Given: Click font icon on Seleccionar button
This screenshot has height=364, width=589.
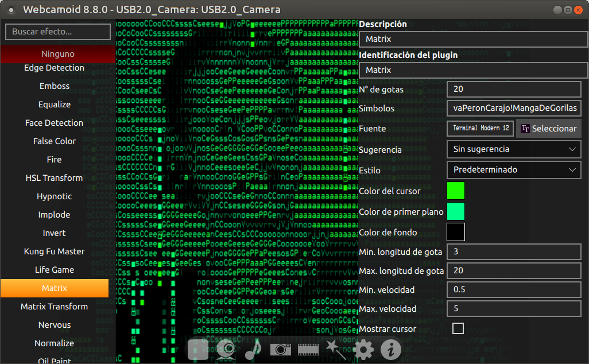Looking at the screenshot, I should coord(525,129).
